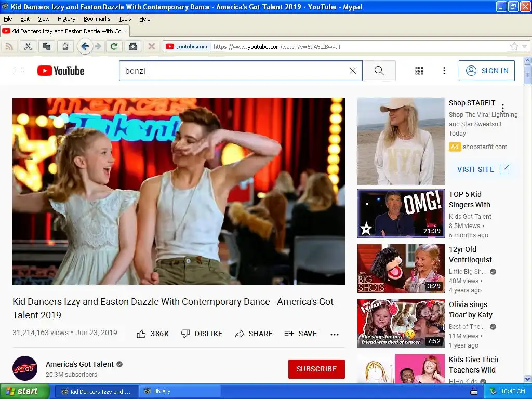Image resolution: width=532 pixels, height=399 pixels.
Task: Click the taskbar on-screen keyboard icon
Action: [x=474, y=392]
